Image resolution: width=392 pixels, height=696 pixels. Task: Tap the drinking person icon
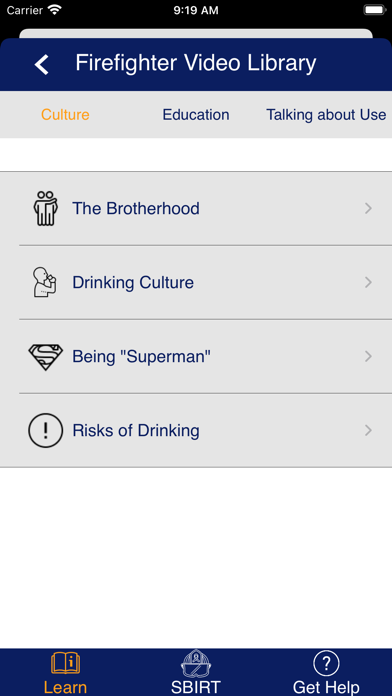click(45, 282)
